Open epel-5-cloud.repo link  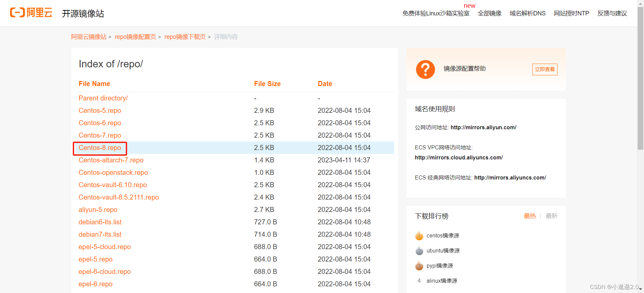[x=105, y=247]
